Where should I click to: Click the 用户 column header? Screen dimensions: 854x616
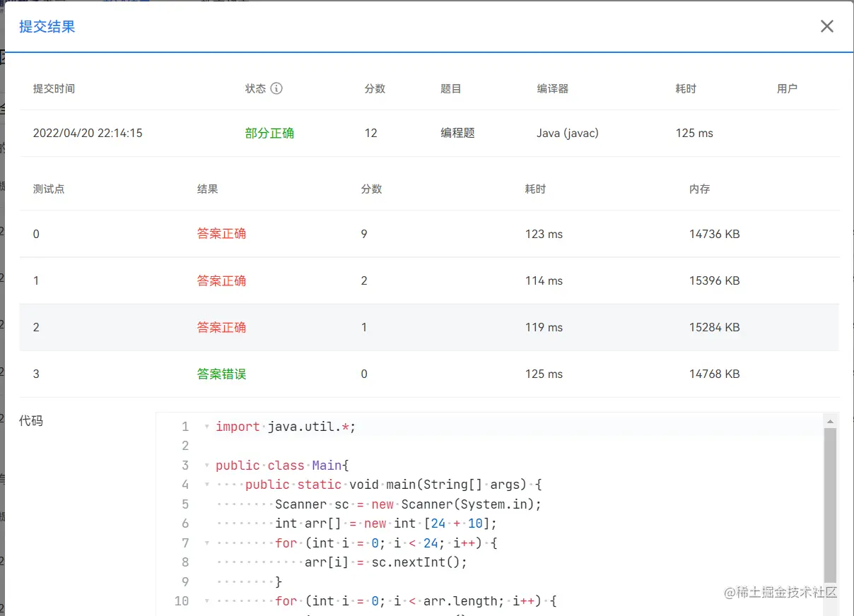[787, 88]
